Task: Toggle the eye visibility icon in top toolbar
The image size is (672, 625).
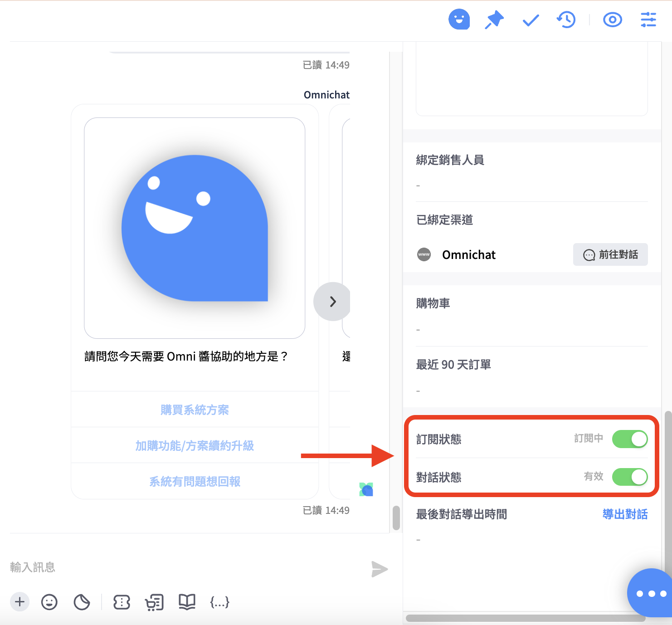Action: click(x=612, y=20)
